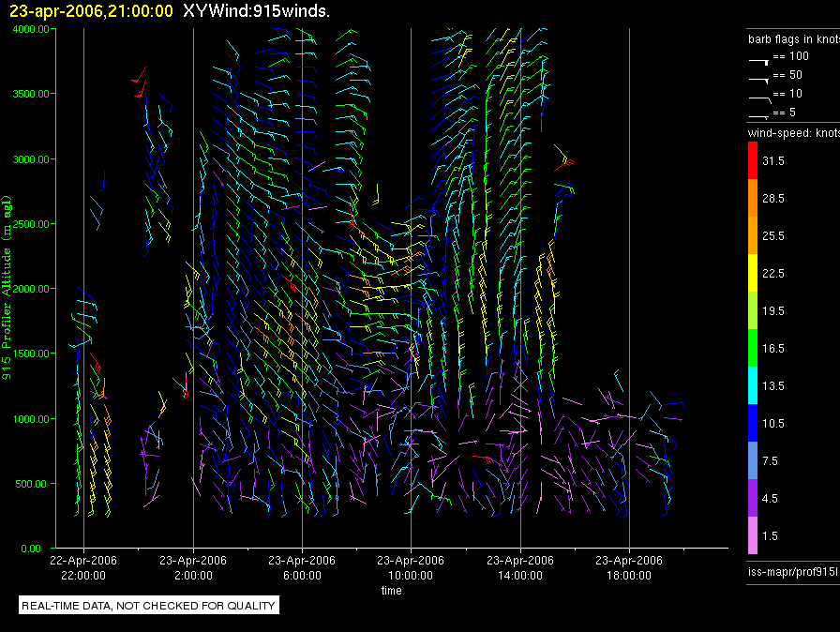The height and width of the screenshot is (632, 840).
Task: Click the 10-knot barb flag symbol
Action: (x=759, y=99)
